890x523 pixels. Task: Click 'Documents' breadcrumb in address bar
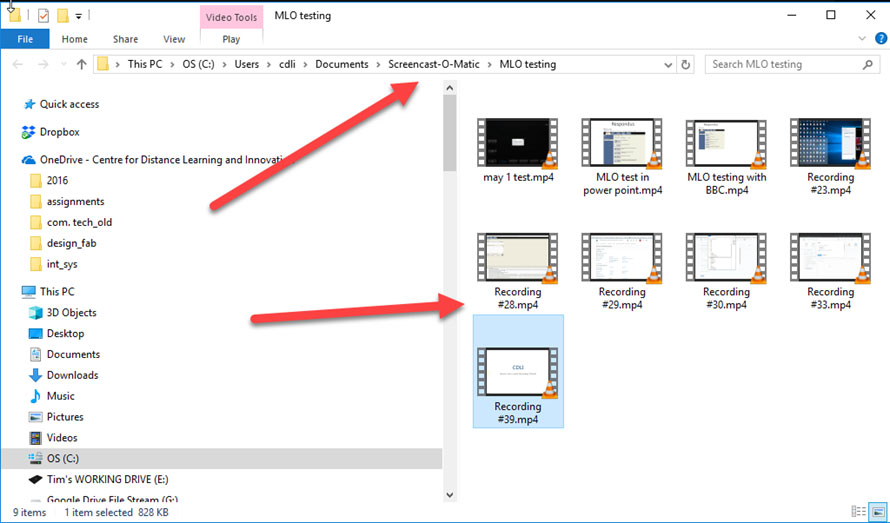(342, 64)
